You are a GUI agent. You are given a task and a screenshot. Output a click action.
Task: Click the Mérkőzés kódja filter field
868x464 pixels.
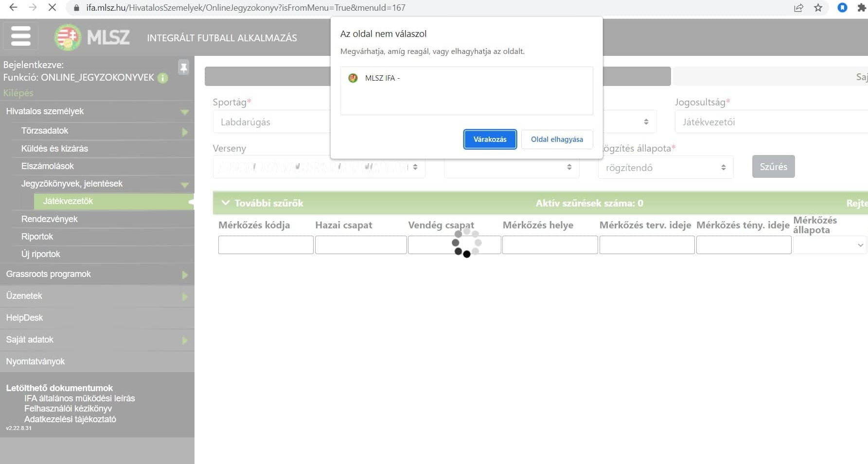click(x=266, y=245)
